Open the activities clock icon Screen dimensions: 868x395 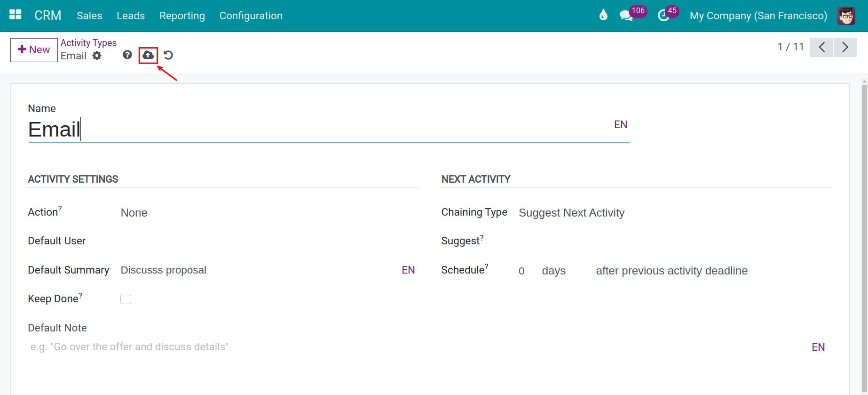coord(663,16)
